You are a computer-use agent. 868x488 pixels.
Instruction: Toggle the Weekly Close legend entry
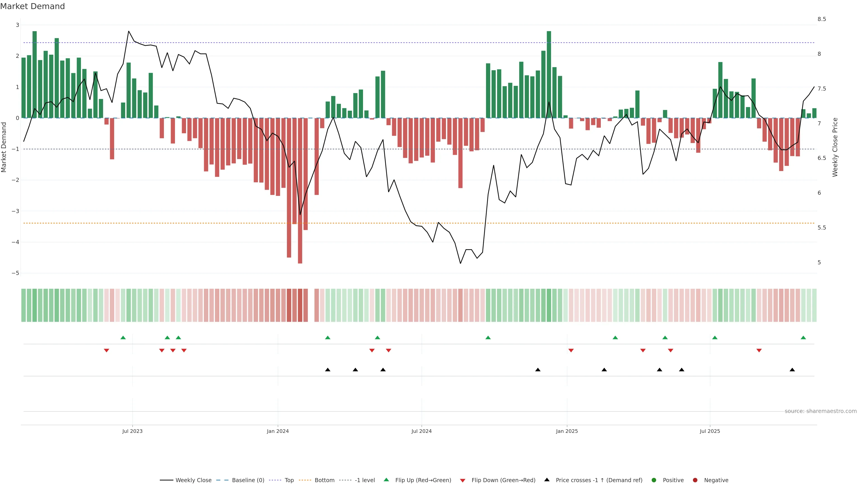[193, 480]
